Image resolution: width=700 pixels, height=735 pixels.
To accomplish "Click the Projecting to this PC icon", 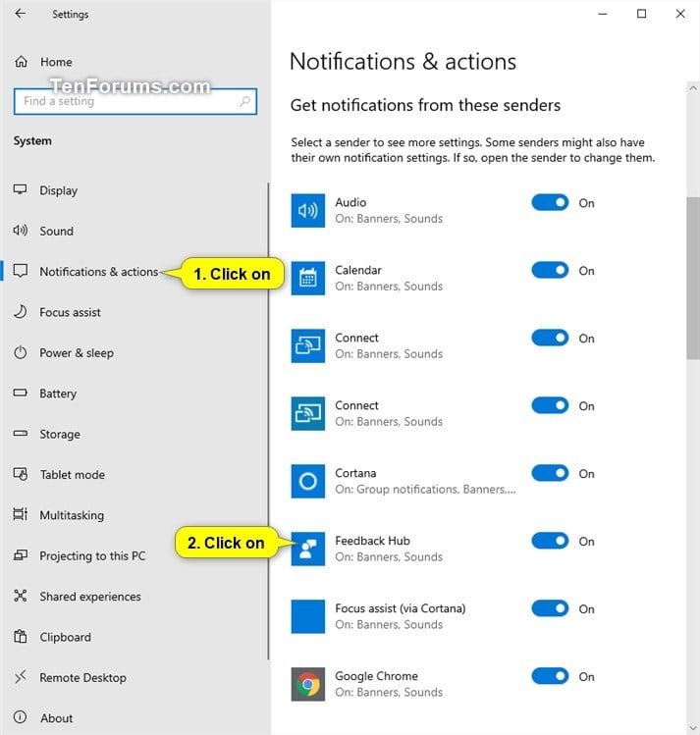I will [21, 555].
